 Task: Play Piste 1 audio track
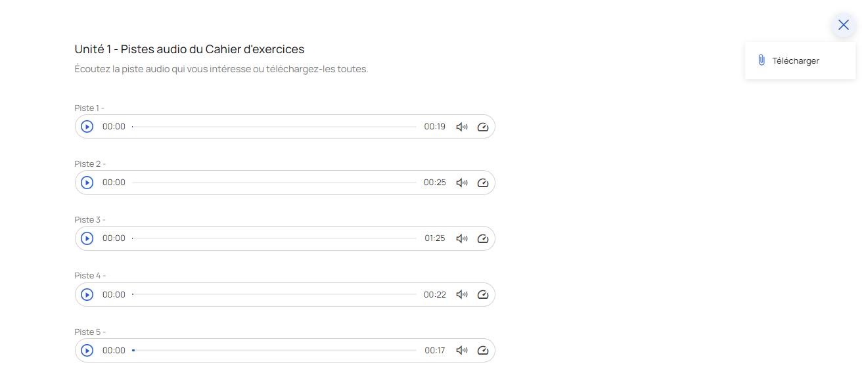87,127
